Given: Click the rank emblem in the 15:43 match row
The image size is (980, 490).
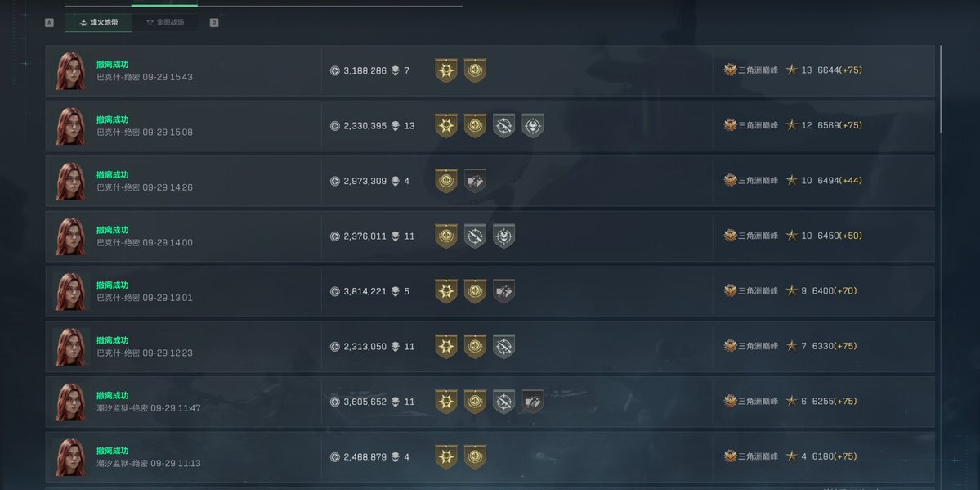Looking at the screenshot, I should click(x=730, y=70).
